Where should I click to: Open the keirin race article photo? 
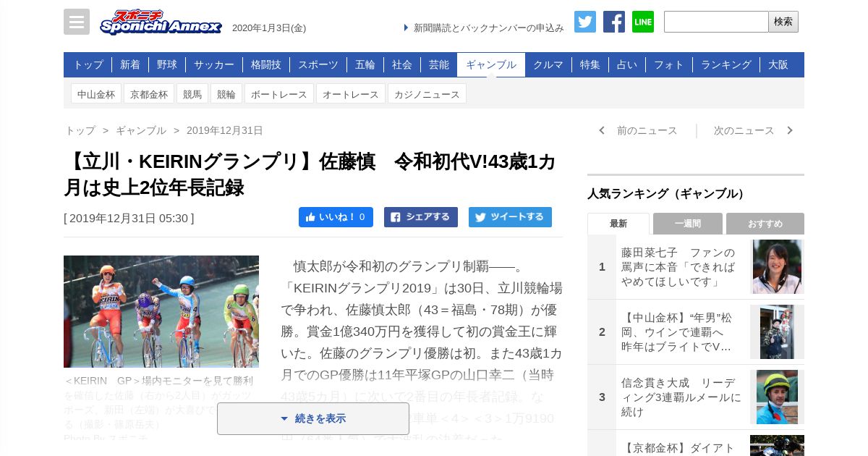pyautogui.click(x=161, y=311)
